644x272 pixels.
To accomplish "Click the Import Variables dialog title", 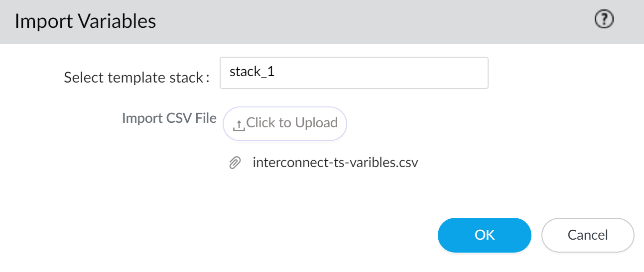I will 85,21.
